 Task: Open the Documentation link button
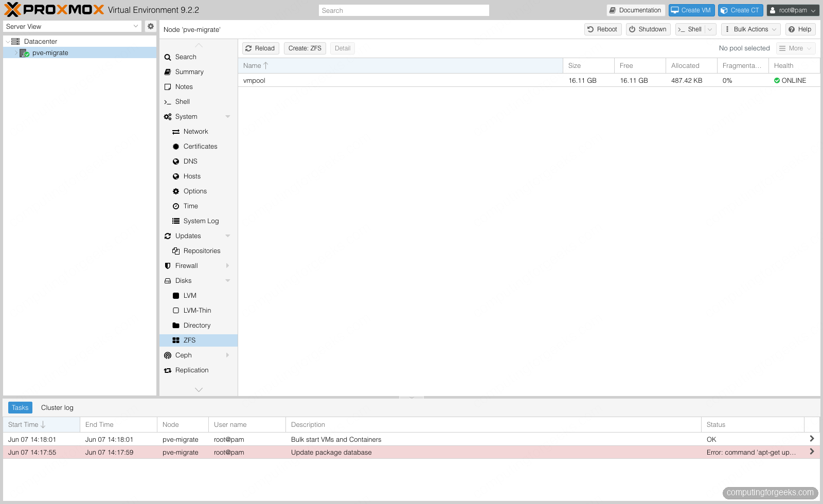(636, 10)
